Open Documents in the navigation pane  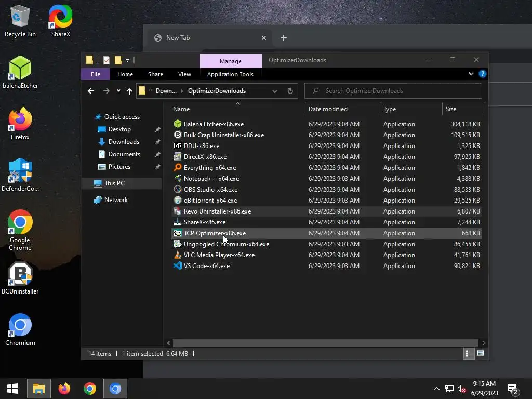click(x=124, y=154)
